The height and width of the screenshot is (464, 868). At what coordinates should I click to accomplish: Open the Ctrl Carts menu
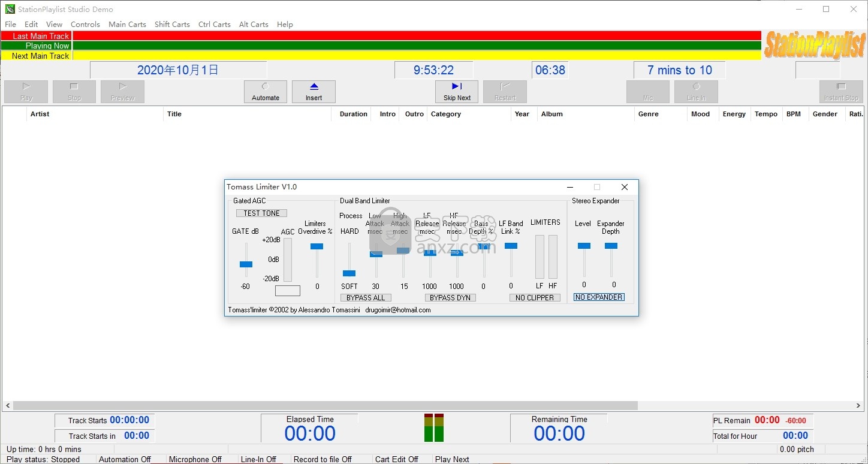point(215,25)
